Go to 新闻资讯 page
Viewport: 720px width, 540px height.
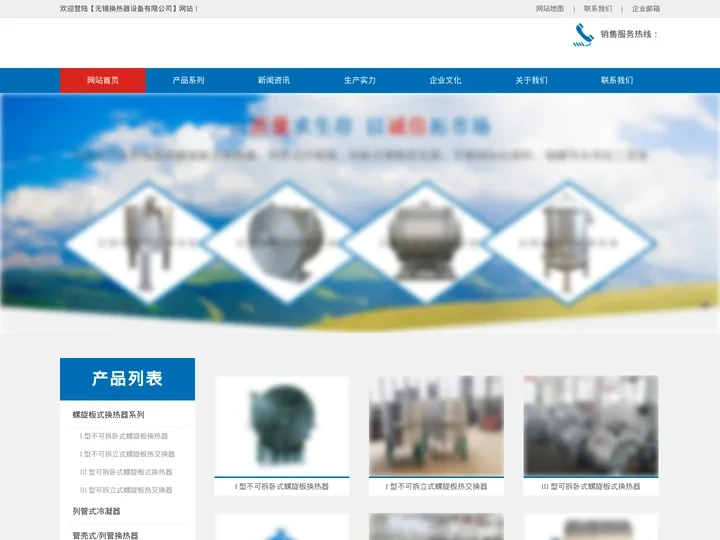274,80
